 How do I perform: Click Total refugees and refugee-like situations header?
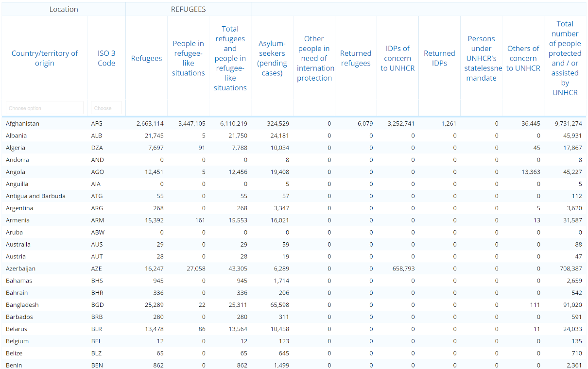[230, 58]
